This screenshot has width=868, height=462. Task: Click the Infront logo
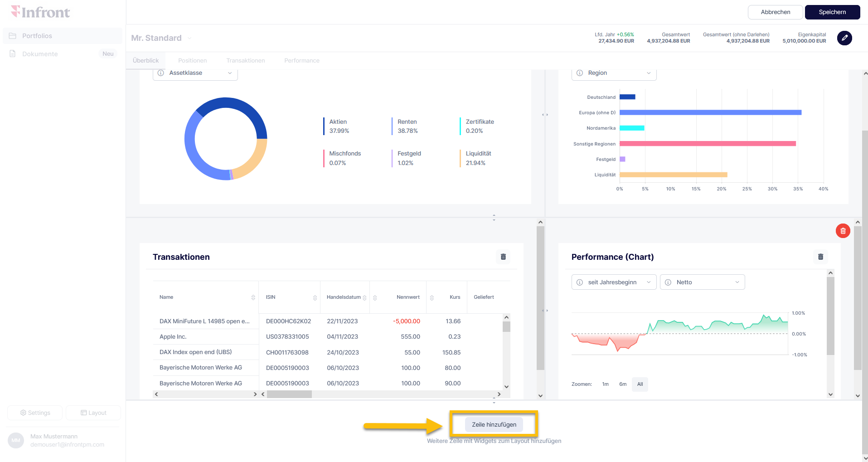(x=40, y=12)
